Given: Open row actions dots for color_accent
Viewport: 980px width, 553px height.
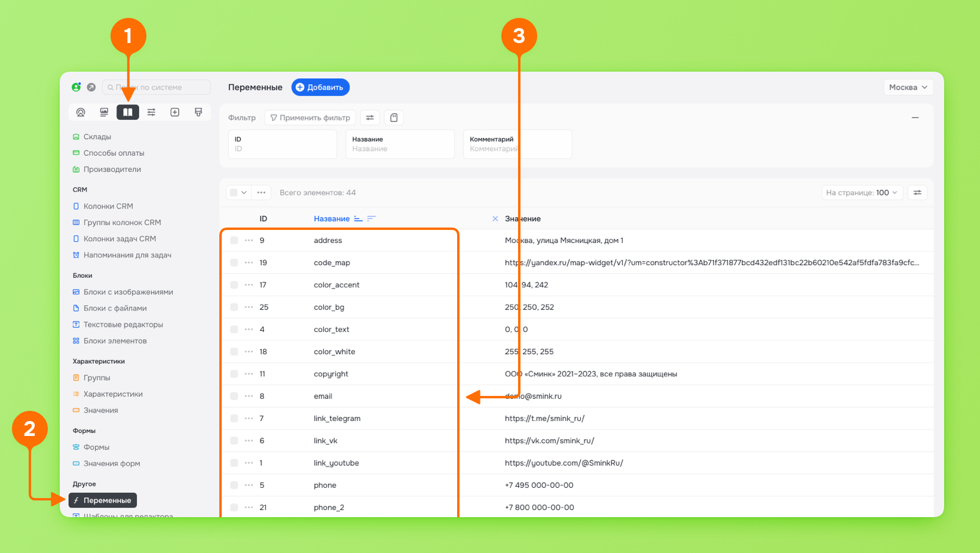Looking at the screenshot, I should coord(249,285).
